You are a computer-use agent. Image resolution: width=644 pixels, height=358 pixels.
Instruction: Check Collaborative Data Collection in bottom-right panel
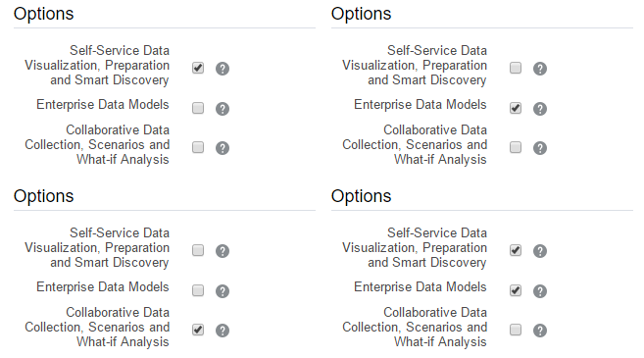point(516,330)
